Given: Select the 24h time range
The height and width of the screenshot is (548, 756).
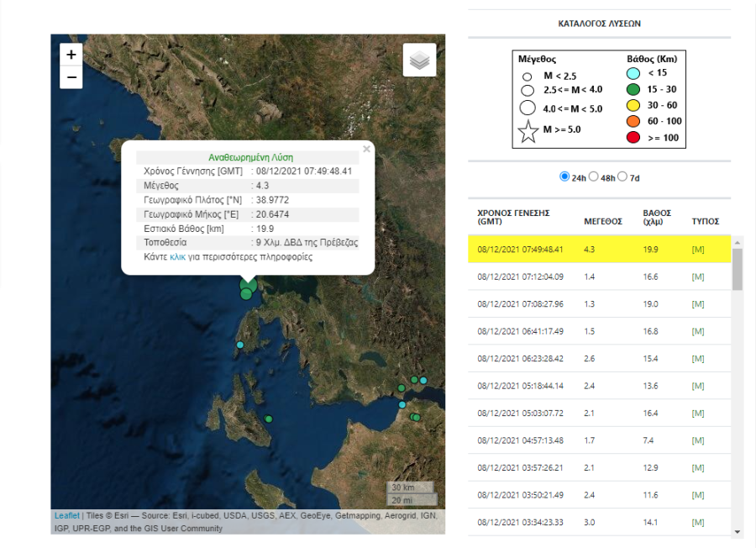Looking at the screenshot, I should click(x=564, y=177).
